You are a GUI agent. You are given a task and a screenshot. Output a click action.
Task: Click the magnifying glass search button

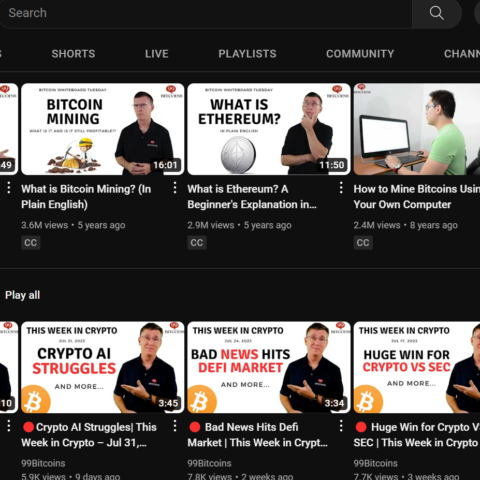(x=437, y=13)
